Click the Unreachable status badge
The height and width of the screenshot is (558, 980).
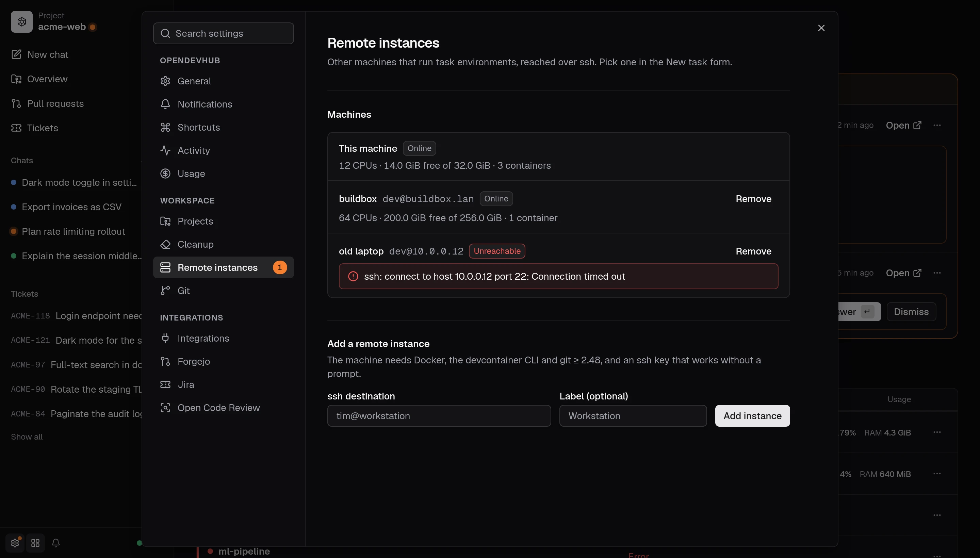click(497, 251)
